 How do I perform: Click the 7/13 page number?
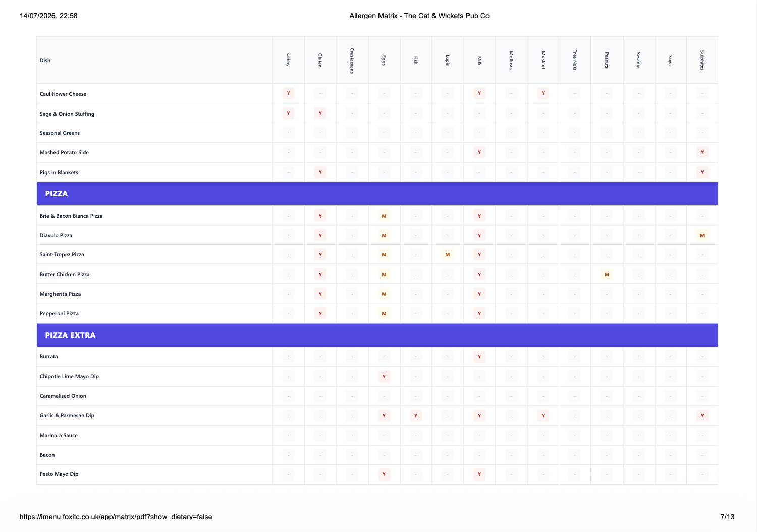(727, 517)
